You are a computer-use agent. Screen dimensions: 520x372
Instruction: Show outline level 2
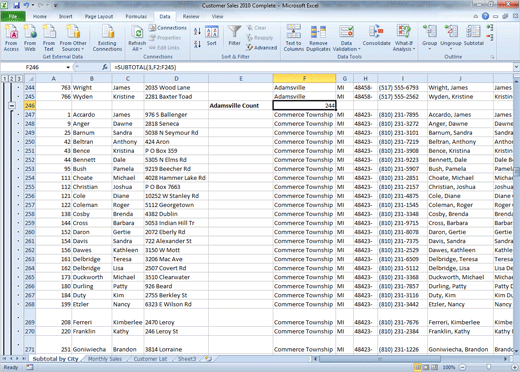[12, 79]
